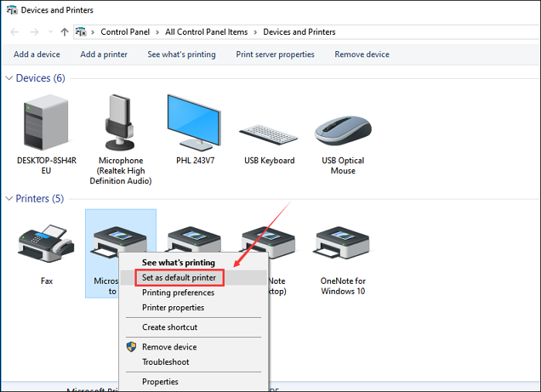Open Properties at the context menu bottom
Screen dimensions: 541x392
[x=160, y=382]
